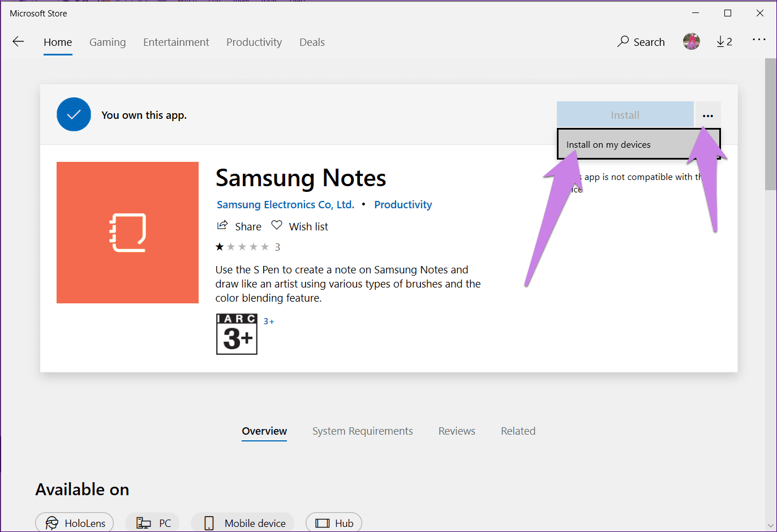Click the vertical scrollbar thumb
777x532 pixels.
[771, 125]
